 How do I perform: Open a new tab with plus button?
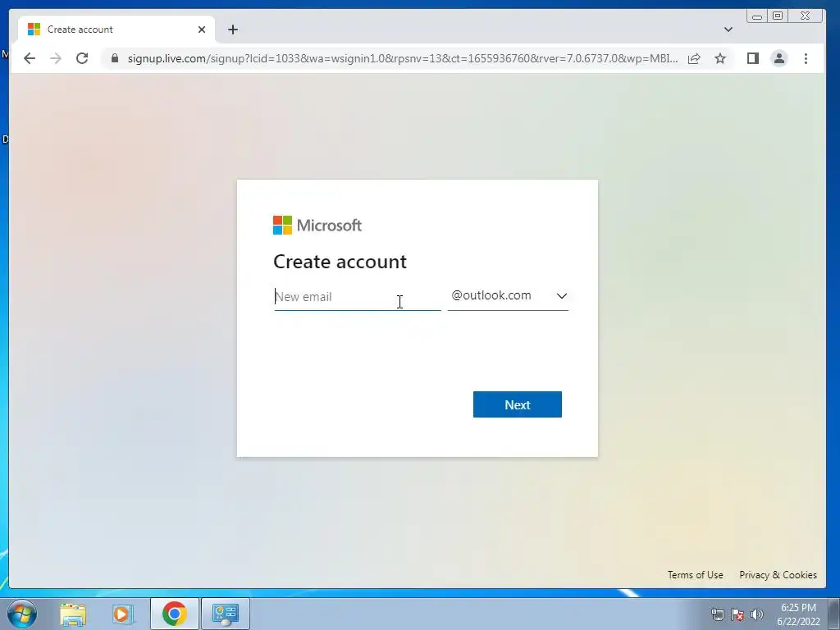[x=232, y=30]
